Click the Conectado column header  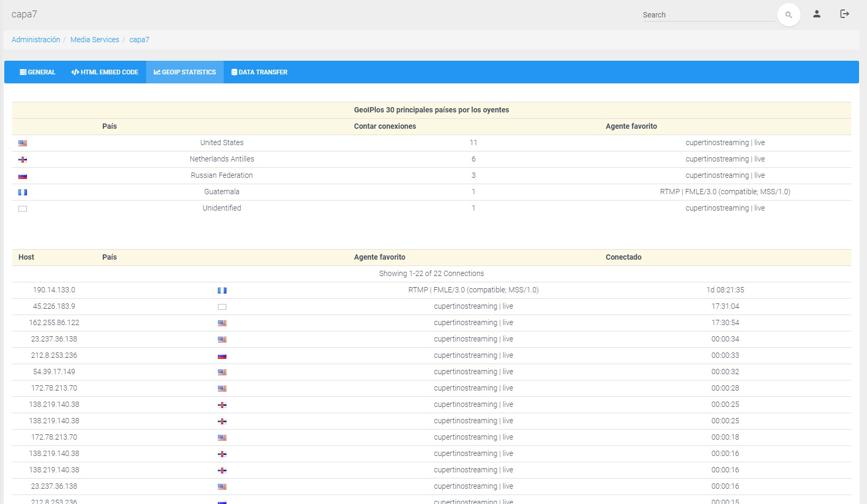coord(623,257)
